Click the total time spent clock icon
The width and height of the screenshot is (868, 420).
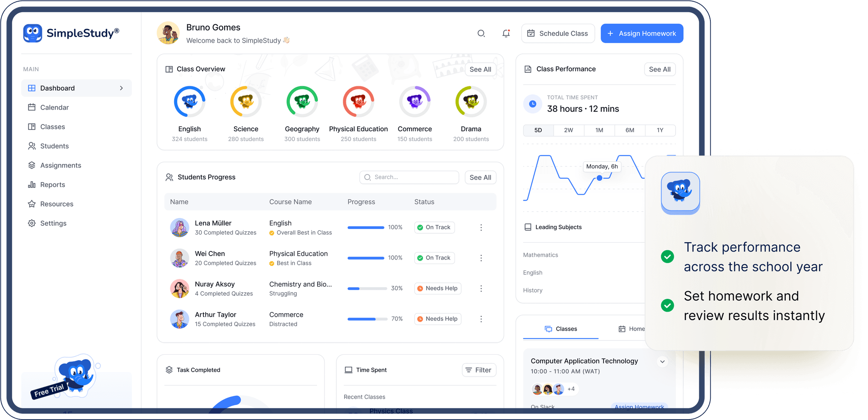point(533,104)
